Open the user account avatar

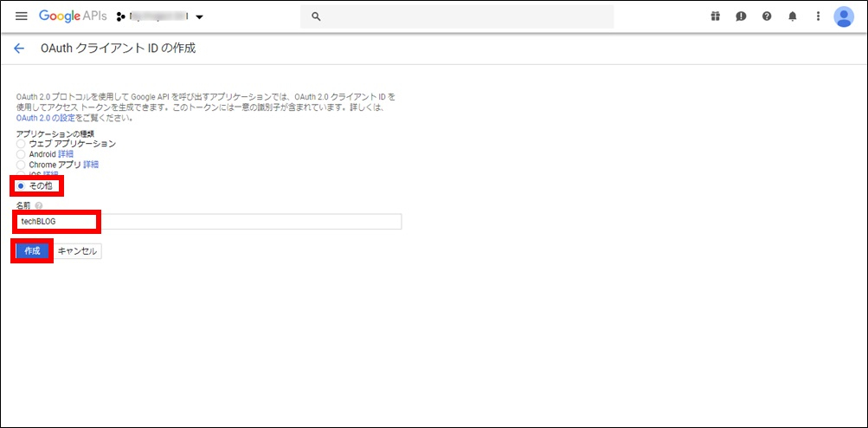844,16
